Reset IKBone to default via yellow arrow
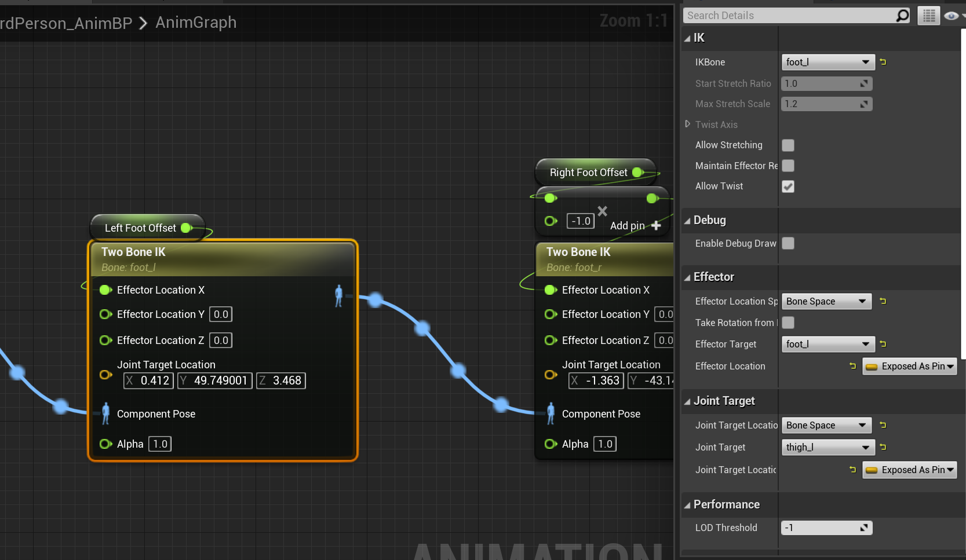Image resolution: width=966 pixels, height=560 pixels. pyautogui.click(x=883, y=62)
